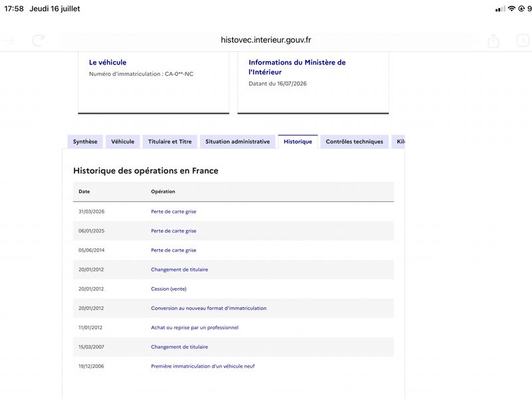Select the date 05/06/2014
This screenshot has width=532, height=399.
[x=91, y=250]
